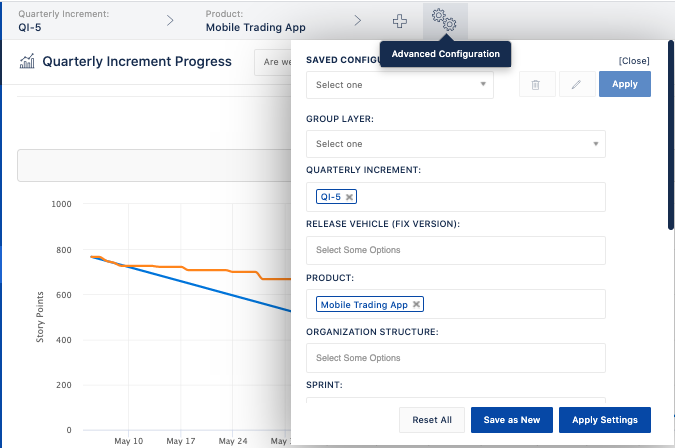Screen dimensions: 675x448
Task: Edit saved configuration with pencil icon
Action: 576,84
